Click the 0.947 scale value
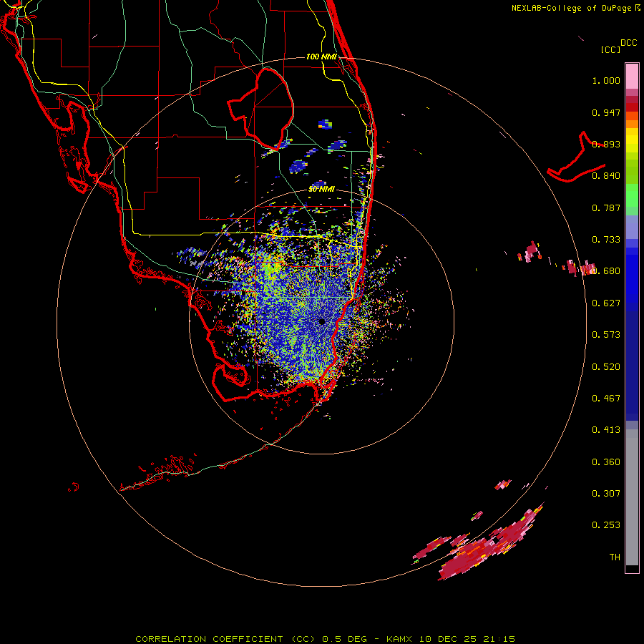 coord(606,112)
